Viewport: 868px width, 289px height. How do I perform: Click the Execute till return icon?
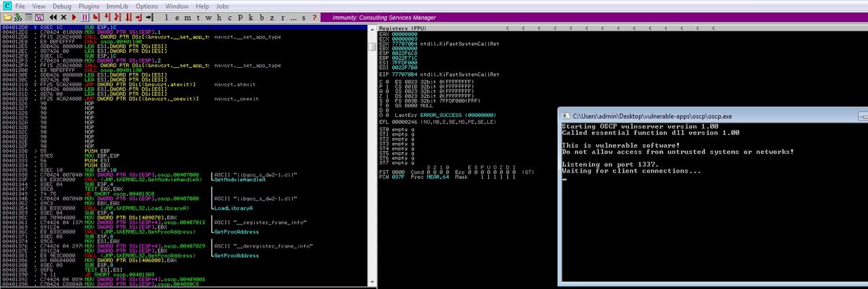[x=139, y=17]
